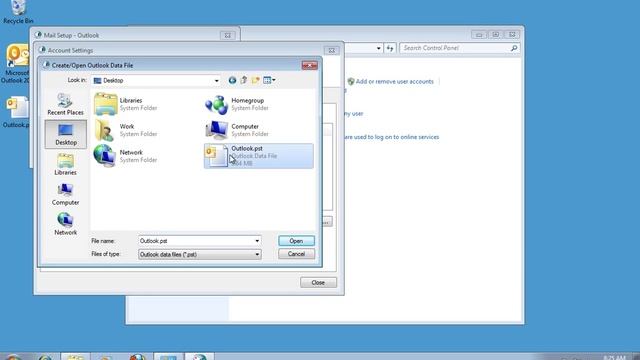Open Network in the dialog places bar
Viewport: 640px width, 360px height.
pos(65,224)
